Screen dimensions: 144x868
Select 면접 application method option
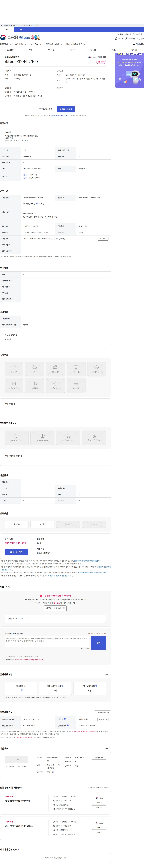click(x=42, y=524)
